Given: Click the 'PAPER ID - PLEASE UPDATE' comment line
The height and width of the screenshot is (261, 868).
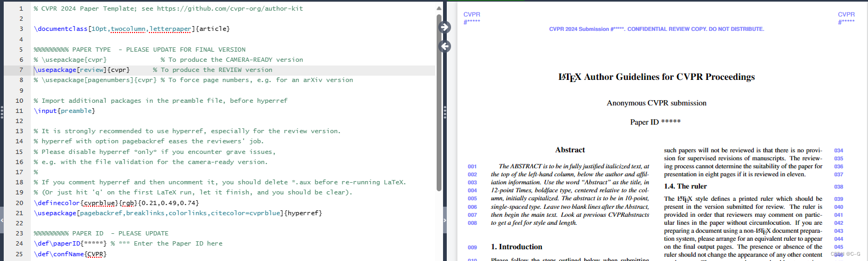Looking at the screenshot, I should click(101, 233).
